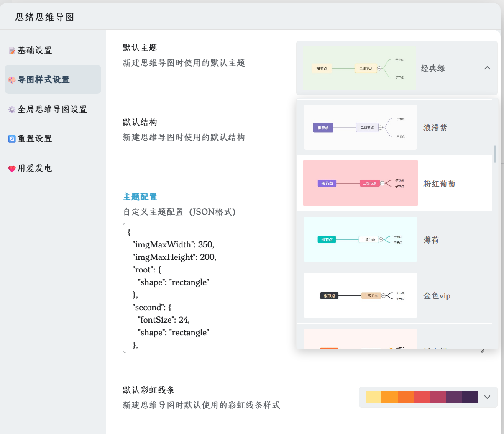Click the theme list scrollbar thumb

495,154
